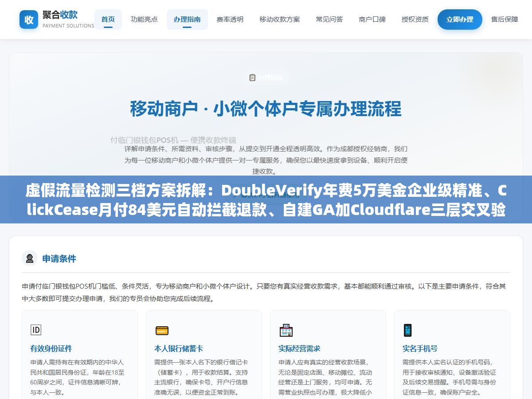Image resolution: width=532 pixels, height=399 pixels.
Task: Click the 付临门银钱包POS机 subtitle text
Action: pyautogui.click(x=173, y=140)
